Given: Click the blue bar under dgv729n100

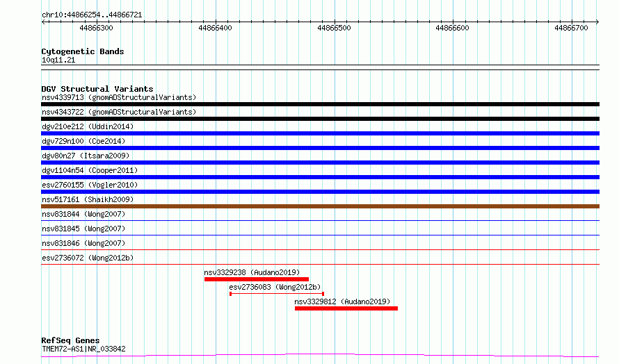Looking at the screenshot, I should click(x=320, y=148).
